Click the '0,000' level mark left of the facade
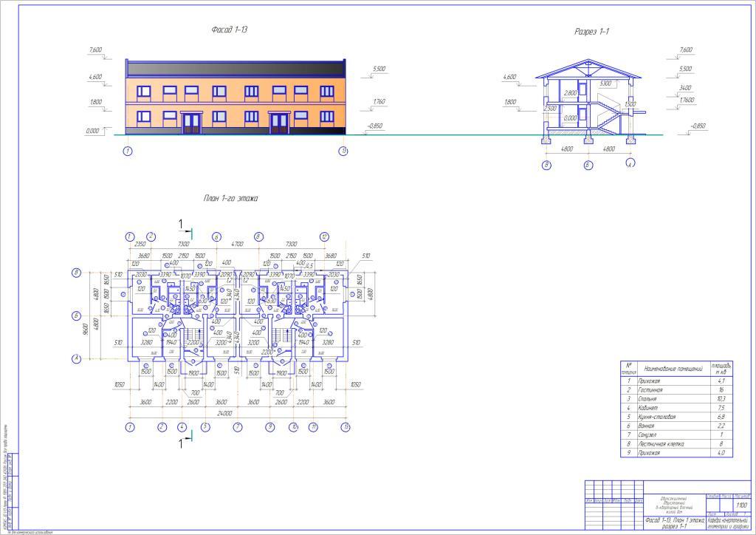The image size is (756, 535). click(92, 131)
